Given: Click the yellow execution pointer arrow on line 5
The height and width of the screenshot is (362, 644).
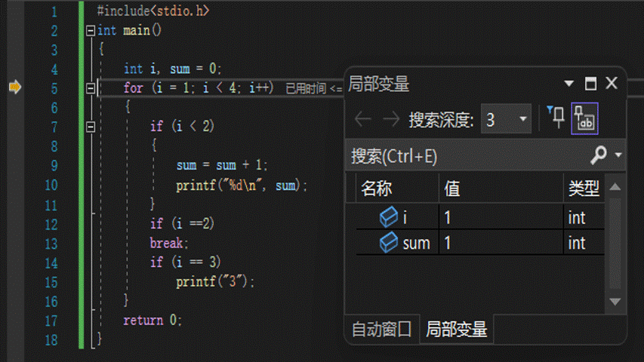Looking at the screenshot, I should tap(15, 87).
